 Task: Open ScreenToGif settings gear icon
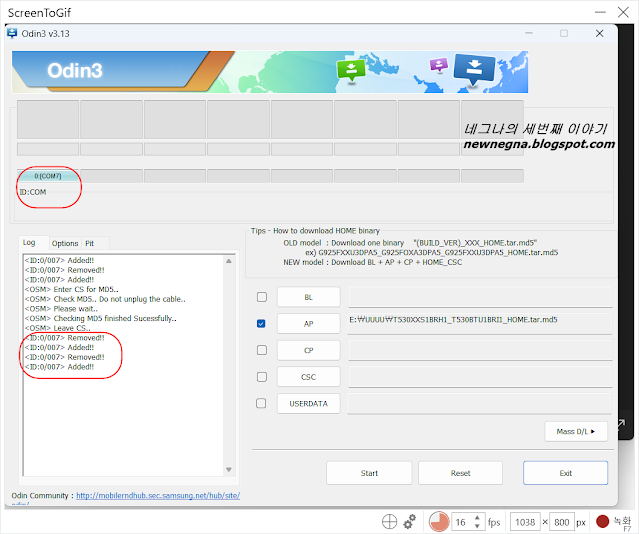pos(410,521)
